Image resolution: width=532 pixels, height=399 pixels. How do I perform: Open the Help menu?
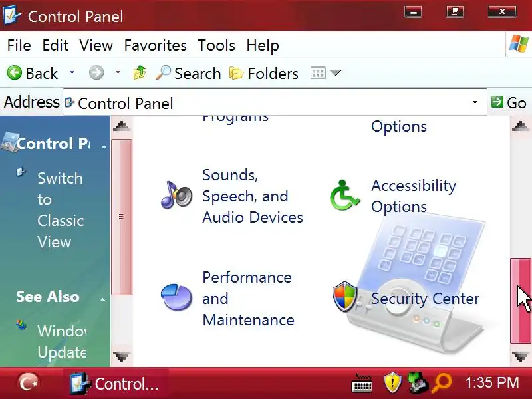pyautogui.click(x=263, y=45)
